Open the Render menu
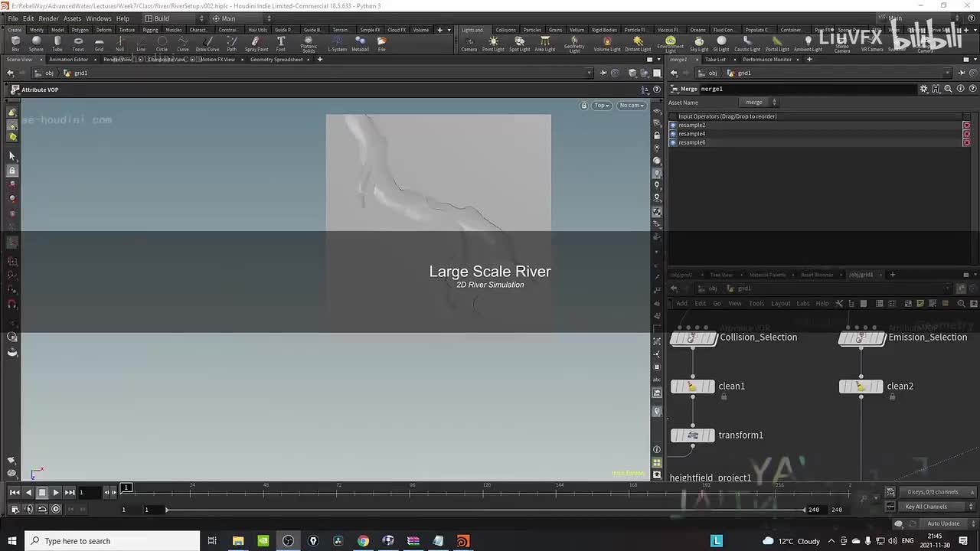The width and height of the screenshot is (980, 551). pos(48,18)
